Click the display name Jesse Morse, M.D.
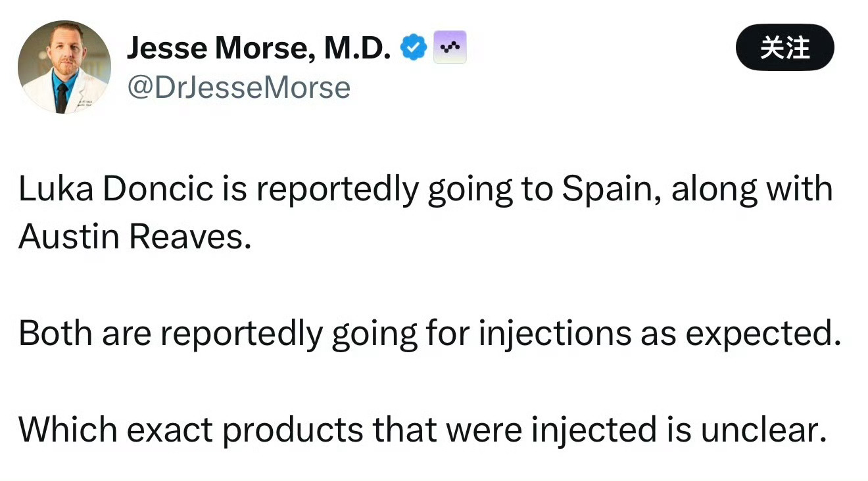This screenshot has width=868, height=481. tap(260, 46)
